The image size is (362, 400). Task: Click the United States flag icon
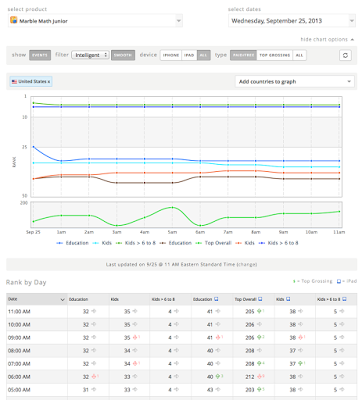click(x=14, y=82)
